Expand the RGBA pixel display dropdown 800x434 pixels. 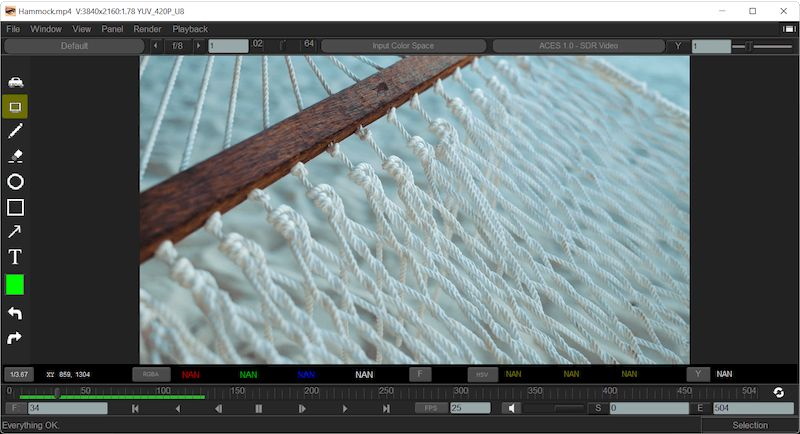[151, 374]
